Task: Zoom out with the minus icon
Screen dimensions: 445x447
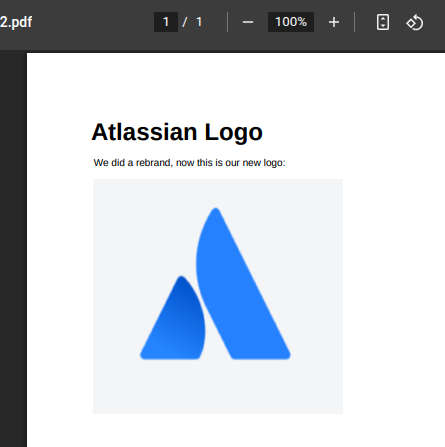Action: (x=248, y=22)
